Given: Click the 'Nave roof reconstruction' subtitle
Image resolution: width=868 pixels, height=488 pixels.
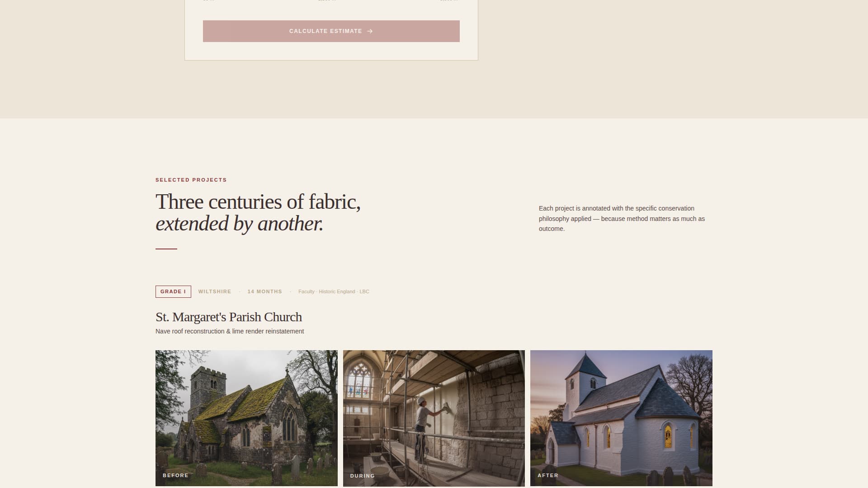Looking at the screenshot, I should (x=229, y=331).
